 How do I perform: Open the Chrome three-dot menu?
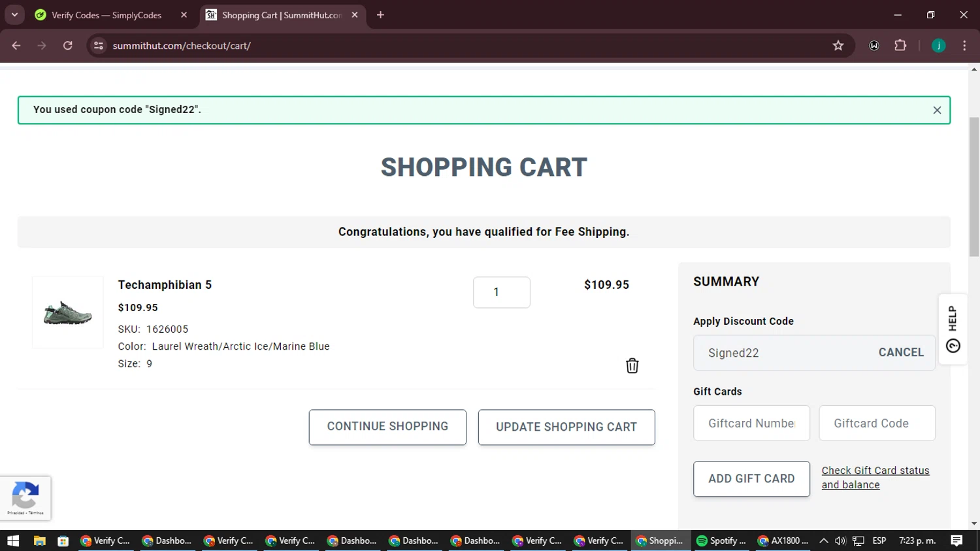[x=964, y=46]
